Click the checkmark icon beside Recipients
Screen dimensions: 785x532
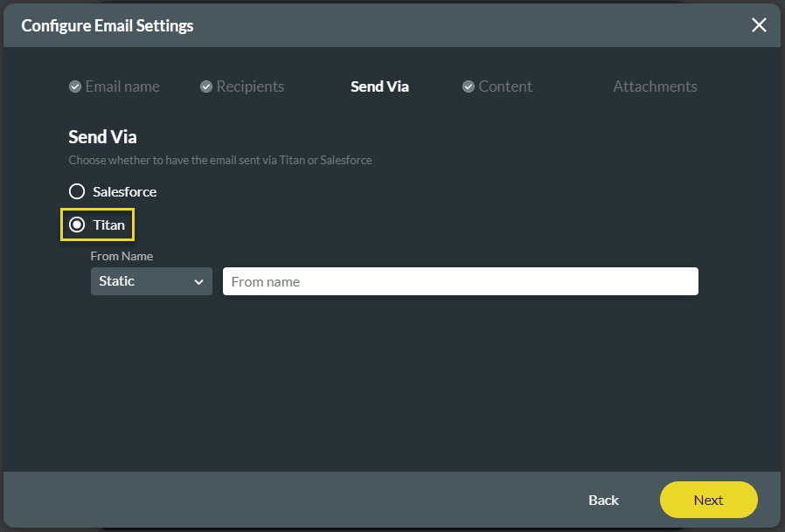[x=206, y=86]
